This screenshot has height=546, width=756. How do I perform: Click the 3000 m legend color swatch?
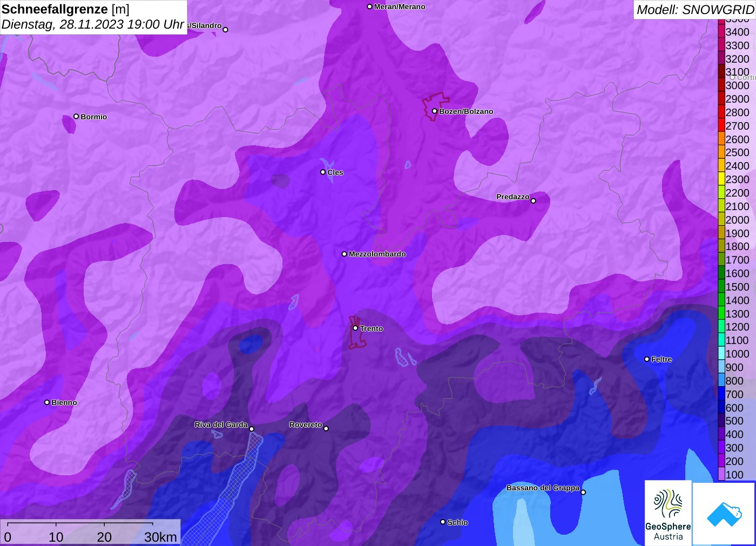point(721,85)
